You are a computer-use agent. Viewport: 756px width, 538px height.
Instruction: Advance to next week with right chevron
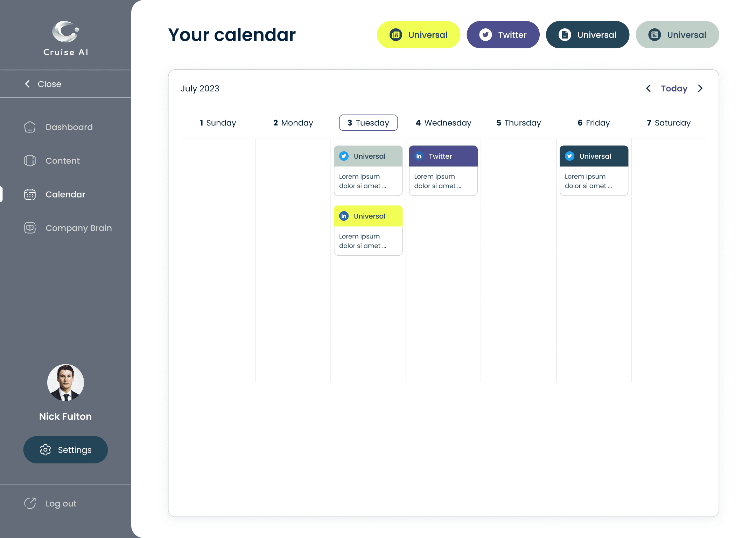pyautogui.click(x=700, y=88)
